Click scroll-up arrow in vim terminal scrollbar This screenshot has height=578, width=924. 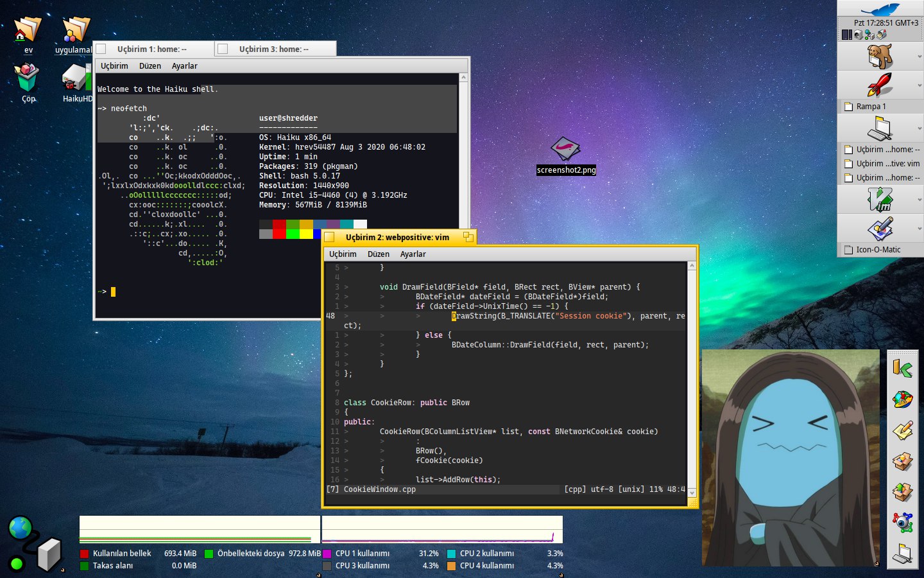[x=692, y=265]
